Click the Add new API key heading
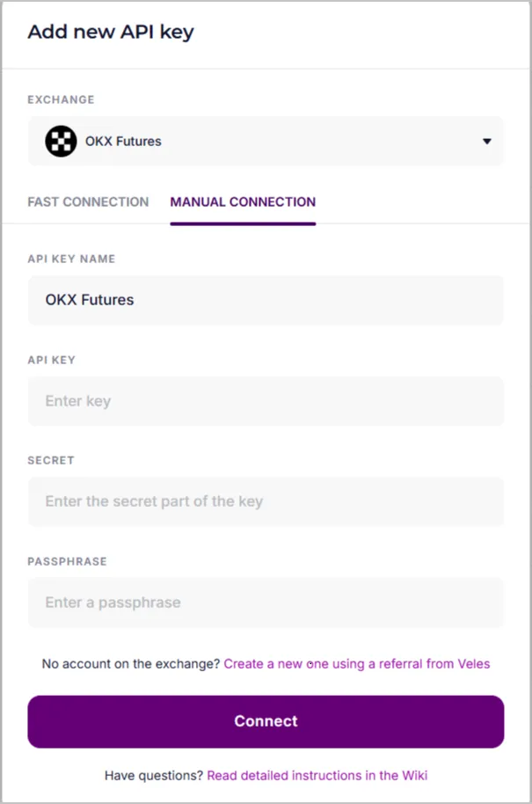The image size is (532, 804). [x=111, y=33]
